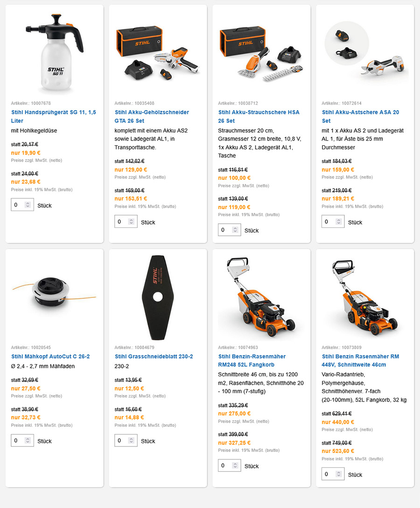Click quantity stepper arrows for GTA 26 Set
This screenshot has height=508, width=420.
(x=131, y=222)
